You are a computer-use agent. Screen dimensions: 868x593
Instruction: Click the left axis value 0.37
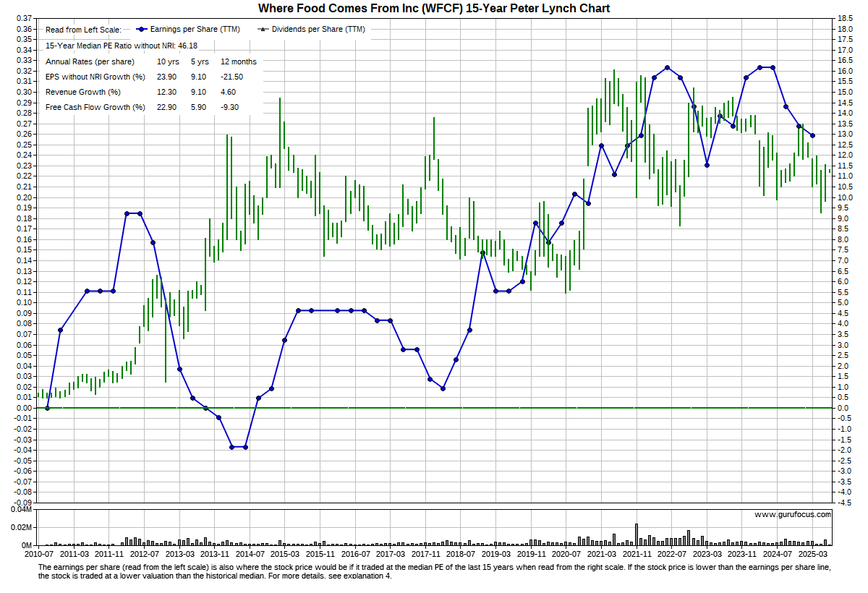pyautogui.click(x=24, y=18)
